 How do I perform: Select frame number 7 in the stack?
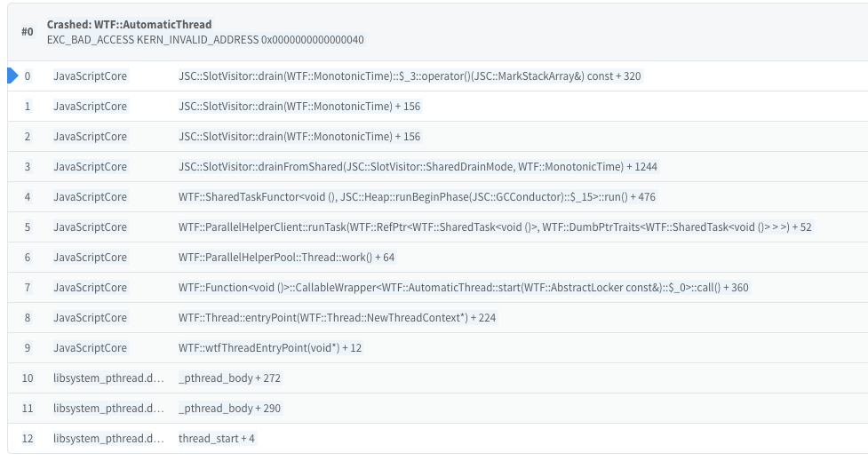coord(28,288)
